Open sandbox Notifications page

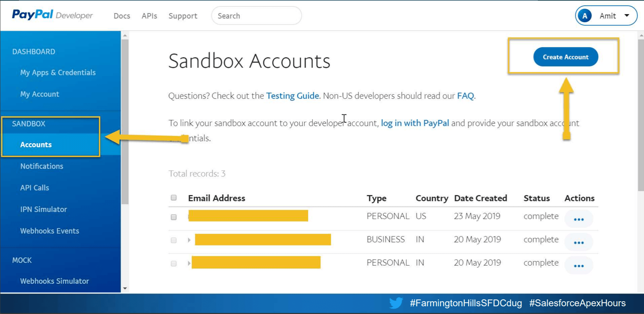[42, 166]
